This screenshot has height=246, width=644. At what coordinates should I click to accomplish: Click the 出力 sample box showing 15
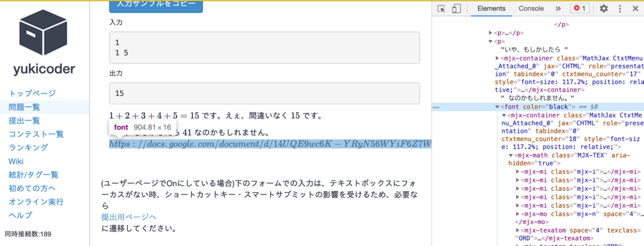pos(264,93)
